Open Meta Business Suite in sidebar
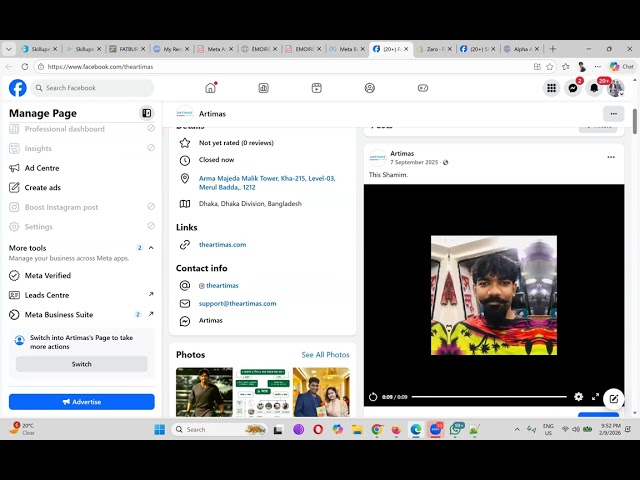Image resolution: width=640 pixels, height=480 pixels. (82, 315)
